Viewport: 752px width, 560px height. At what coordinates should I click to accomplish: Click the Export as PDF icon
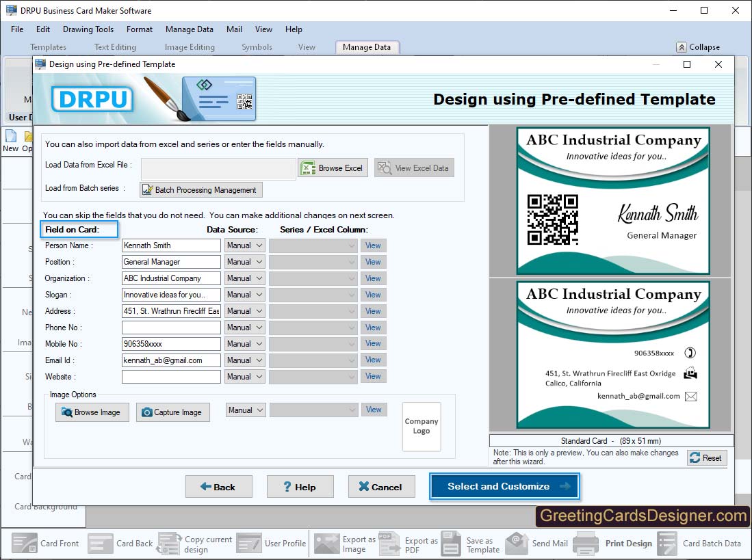point(389,543)
